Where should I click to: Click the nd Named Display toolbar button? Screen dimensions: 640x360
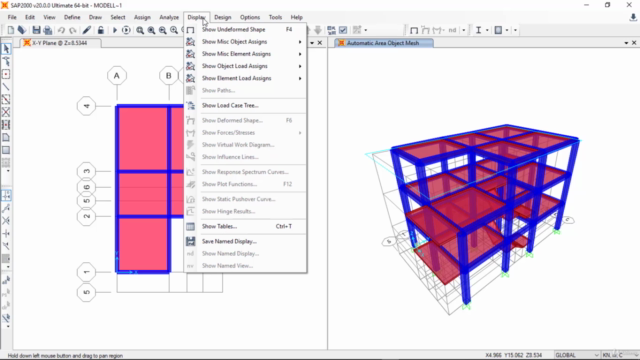(452, 30)
